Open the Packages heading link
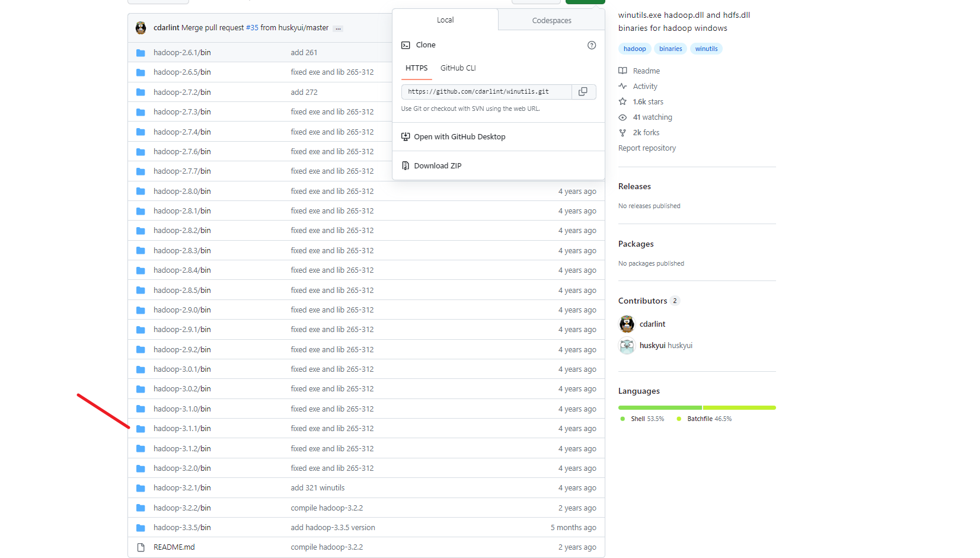 point(636,244)
